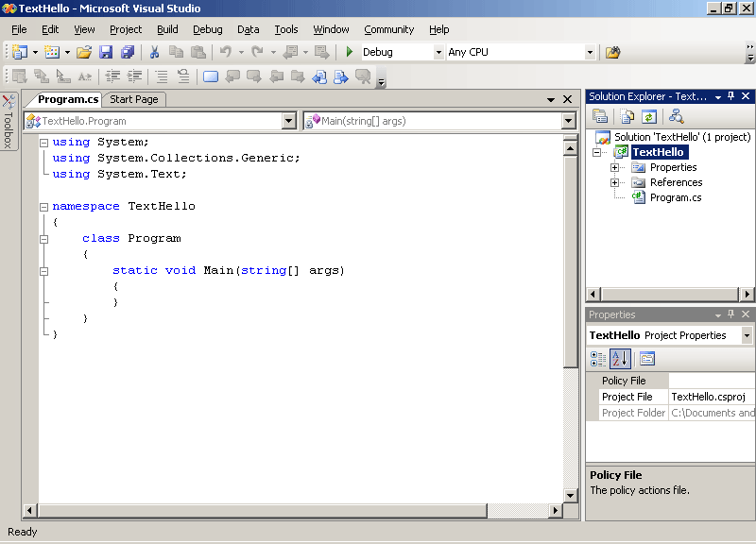Switch Properties panel to Categorized view
This screenshot has width=756, height=544.
(598, 359)
